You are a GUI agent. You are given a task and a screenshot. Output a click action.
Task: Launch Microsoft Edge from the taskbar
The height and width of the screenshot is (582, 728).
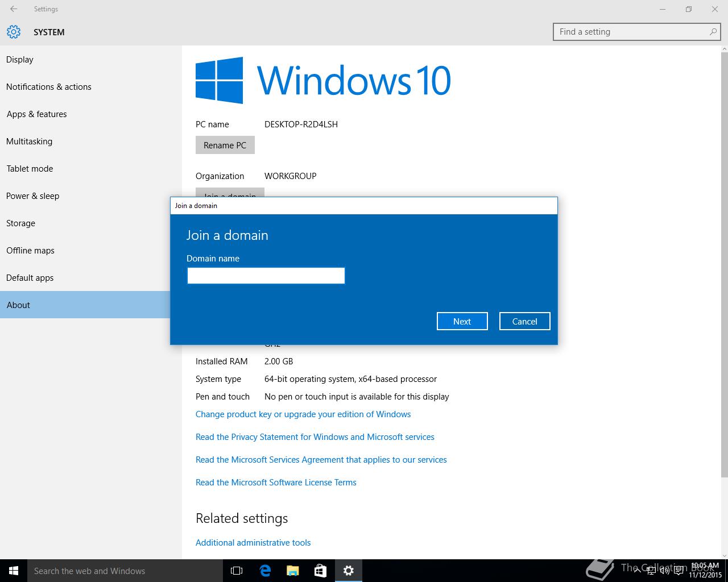pos(265,571)
